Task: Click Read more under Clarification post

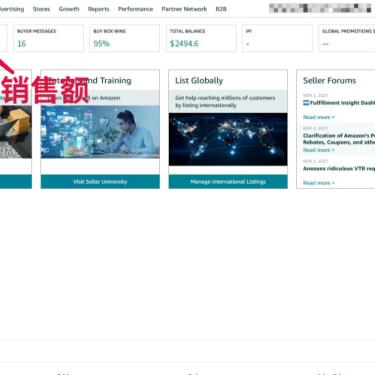Action: point(319,150)
